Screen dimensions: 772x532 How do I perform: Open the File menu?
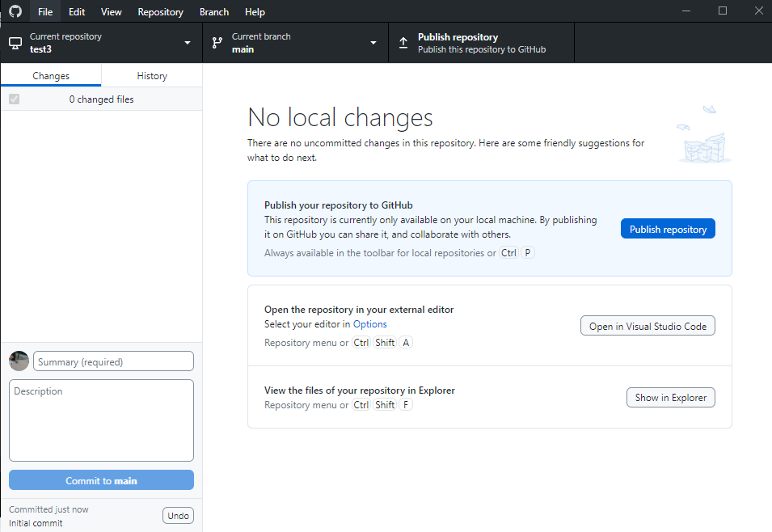[x=45, y=12]
